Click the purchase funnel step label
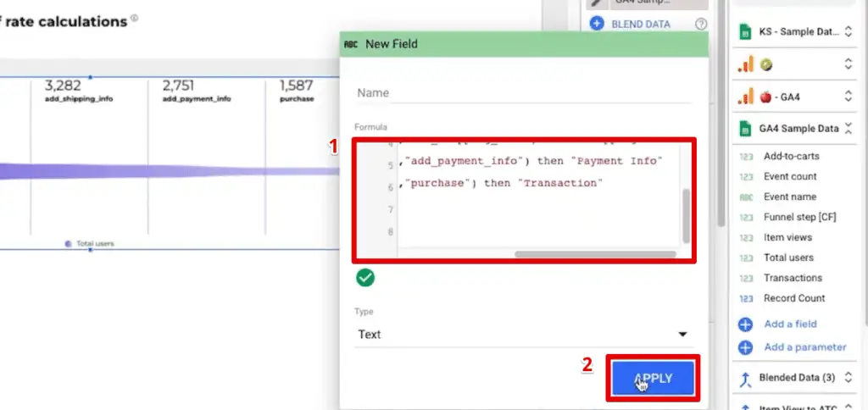The width and height of the screenshot is (868, 410). click(297, 99)
